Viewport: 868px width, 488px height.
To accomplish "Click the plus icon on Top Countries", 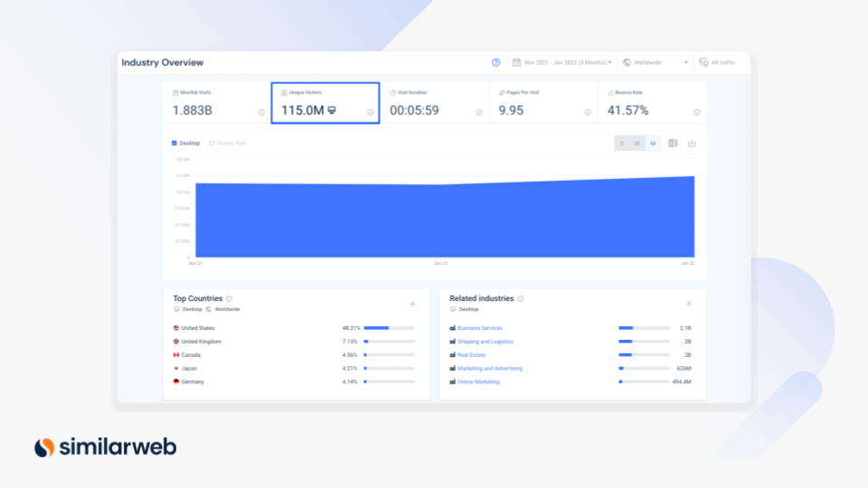I will click(412, 305).
